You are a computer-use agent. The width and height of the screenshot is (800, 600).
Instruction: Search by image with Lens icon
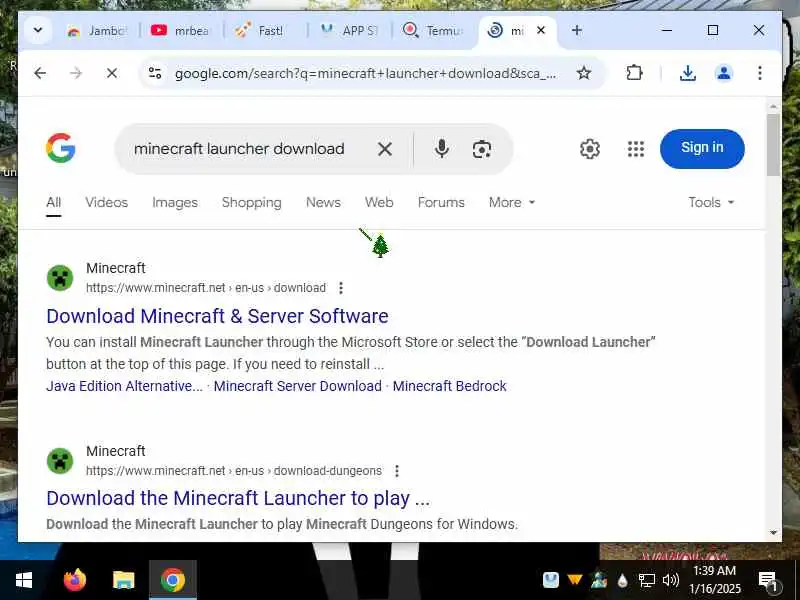(482, 149)
